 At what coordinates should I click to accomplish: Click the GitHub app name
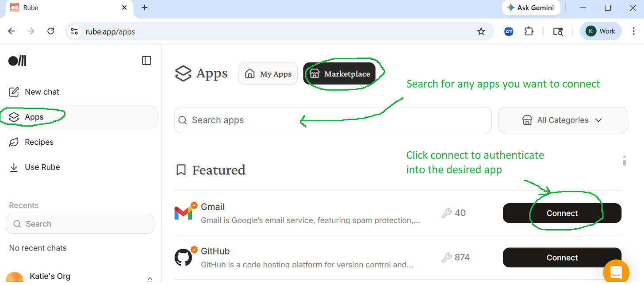point(215,251)
